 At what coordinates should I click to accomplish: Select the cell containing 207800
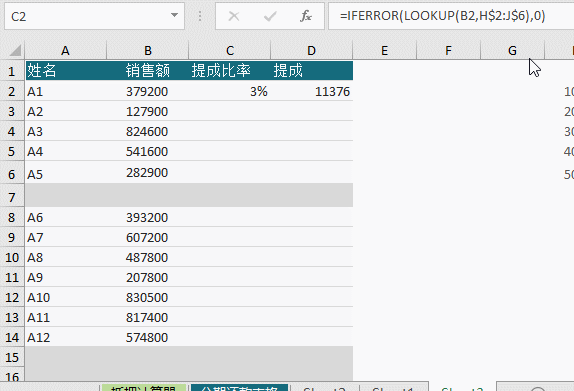click(148, 277)
